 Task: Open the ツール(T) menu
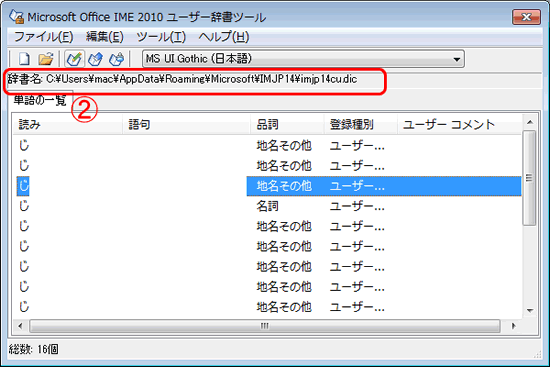(x=161, y=36)
